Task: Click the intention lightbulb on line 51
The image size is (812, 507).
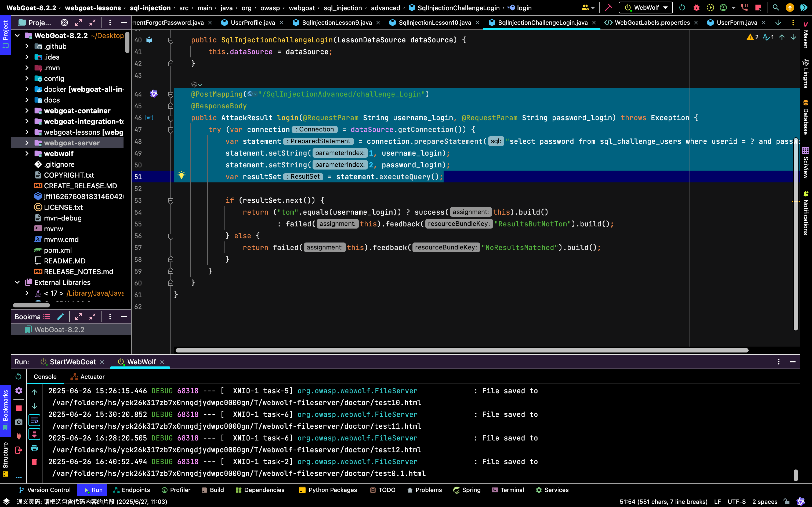Action: tap(182, 175)
